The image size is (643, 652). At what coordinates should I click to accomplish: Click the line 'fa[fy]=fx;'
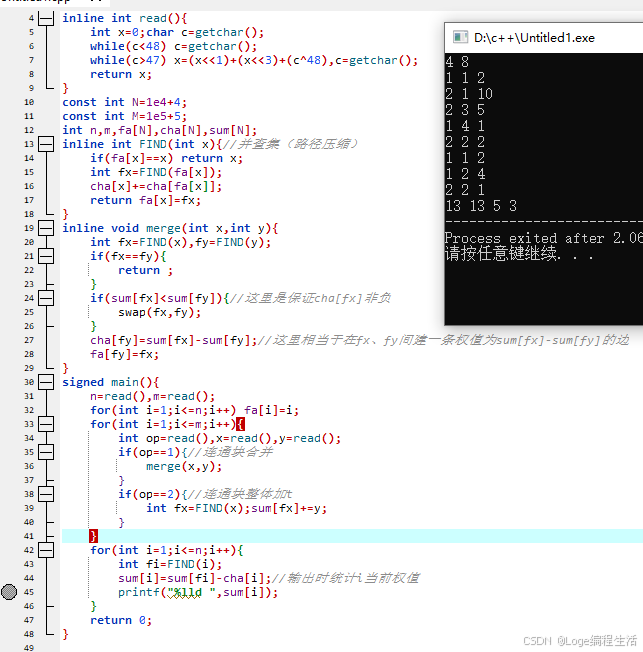124,354
